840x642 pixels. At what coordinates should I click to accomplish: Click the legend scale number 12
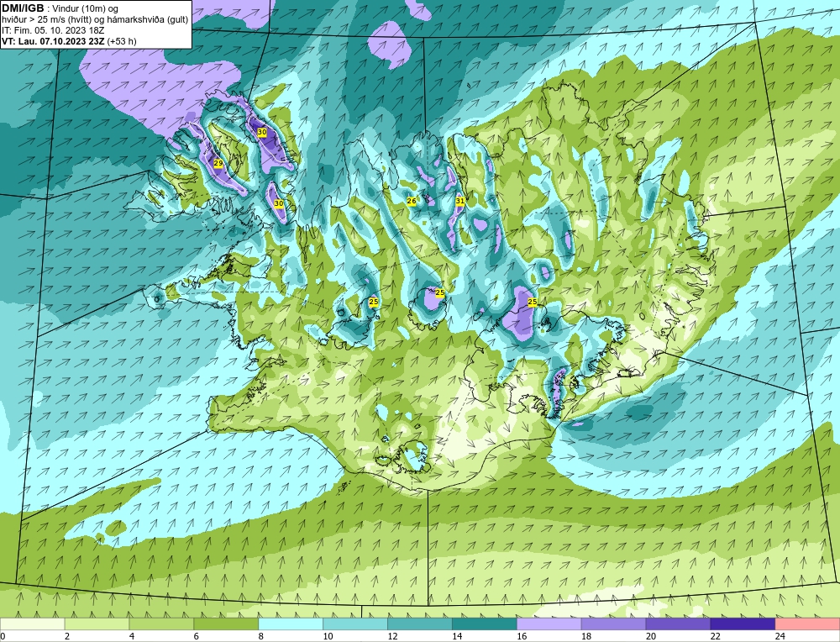point(392,636)
